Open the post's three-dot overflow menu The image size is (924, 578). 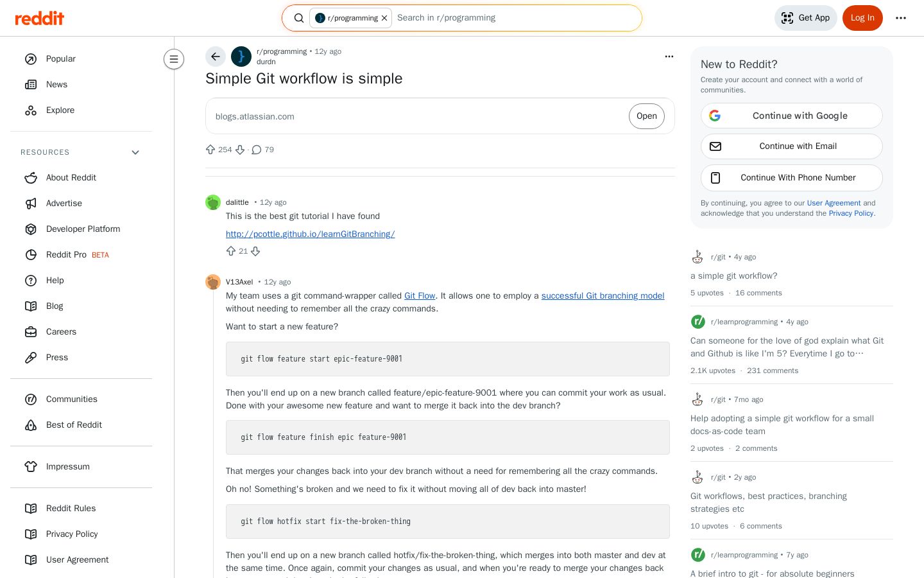[669, 57]
